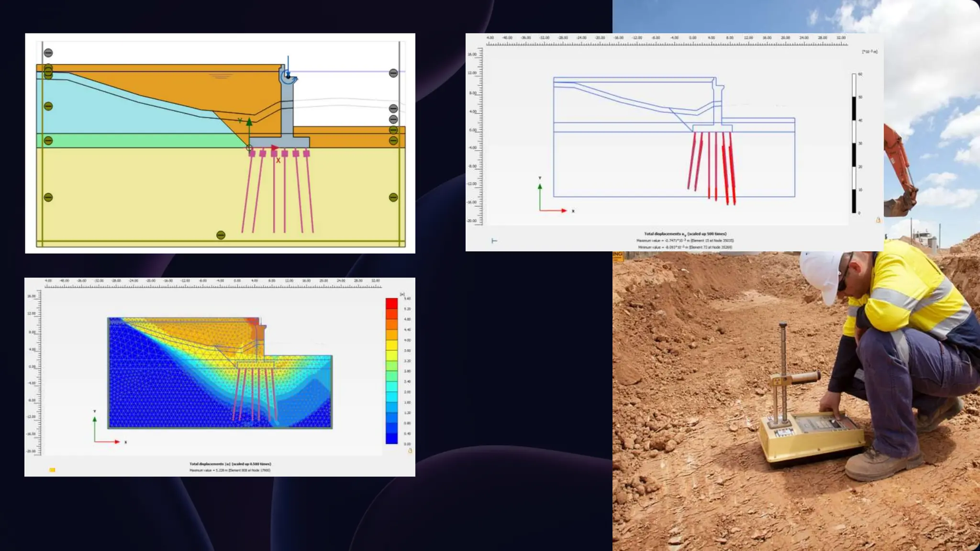980x551 pixels.
Task: Pick the red band atop the contour legend
Action: 391,303
